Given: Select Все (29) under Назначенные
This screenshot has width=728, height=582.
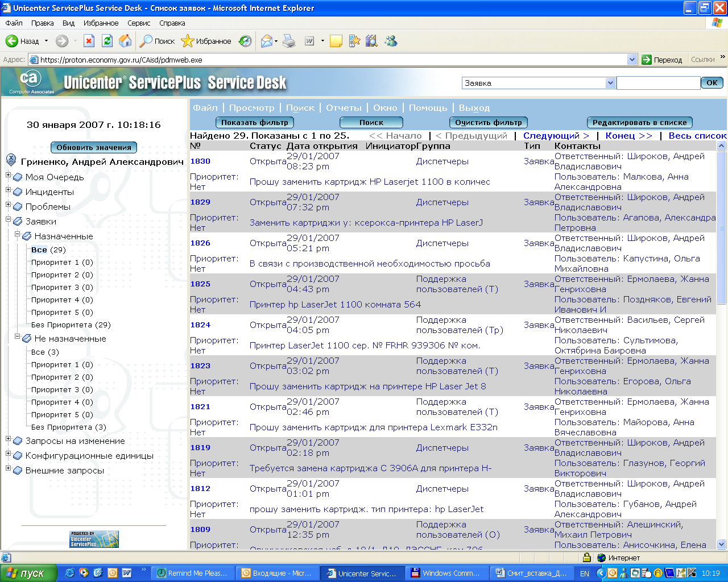Looking at the screenshot, I should pyautogui.click(x=48, y=250).
